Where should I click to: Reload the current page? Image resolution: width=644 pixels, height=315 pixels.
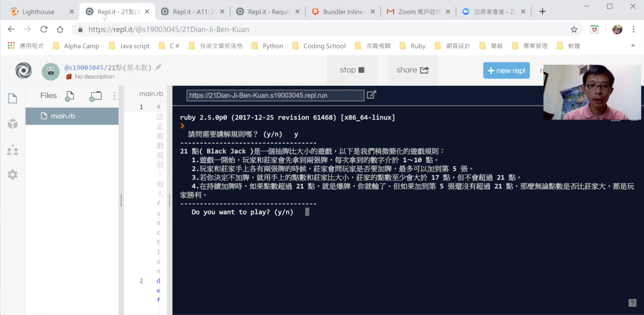pos(44,29)
